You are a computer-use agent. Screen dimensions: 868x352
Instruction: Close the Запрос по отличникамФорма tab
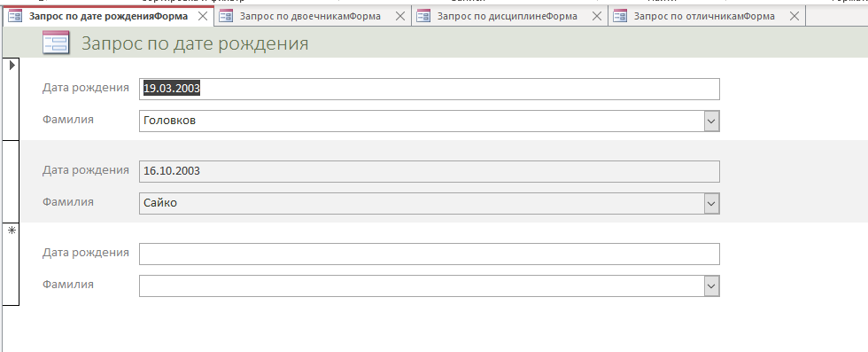(794, 16)
